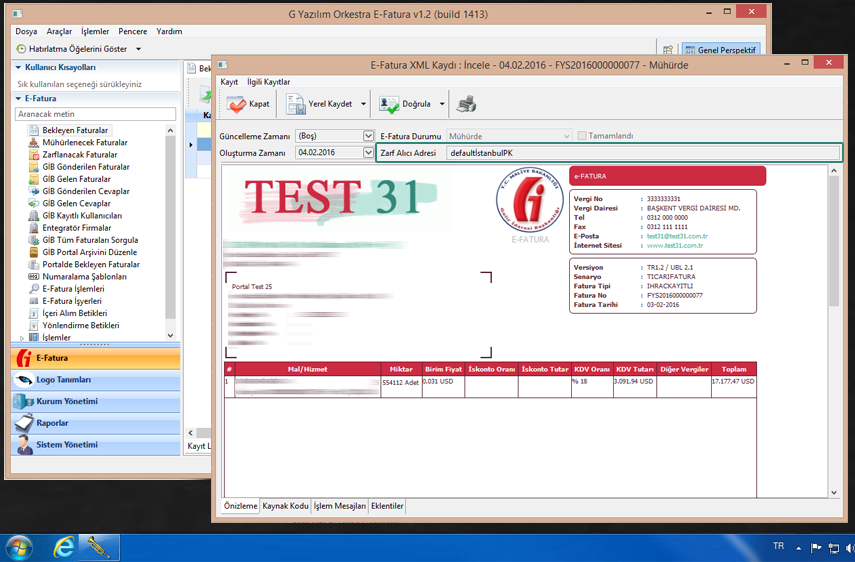Click the printer icon in toolbar
The width and height of the screenshot is (855, 562).
coord(466,104)
